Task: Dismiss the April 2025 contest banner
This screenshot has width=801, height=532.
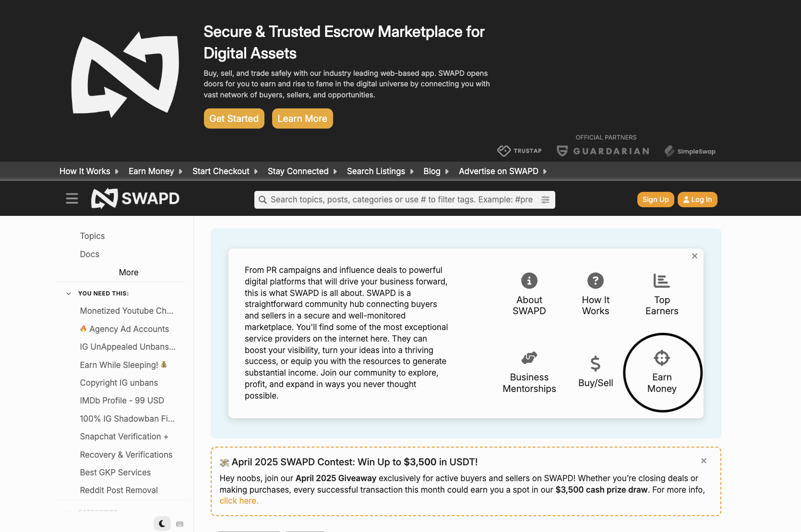Action: 704,461
